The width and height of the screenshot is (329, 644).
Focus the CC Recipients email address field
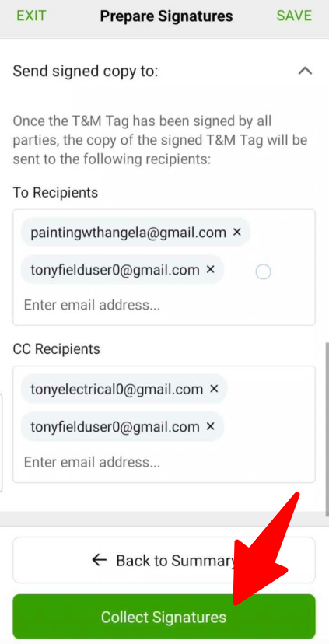point(164,462)
